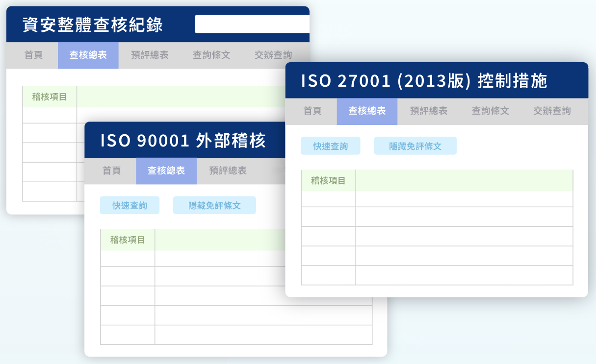Select 查核總表 tab in ISO 27001 window
This screenshot has width=596, height=364.
pos(367,111)
